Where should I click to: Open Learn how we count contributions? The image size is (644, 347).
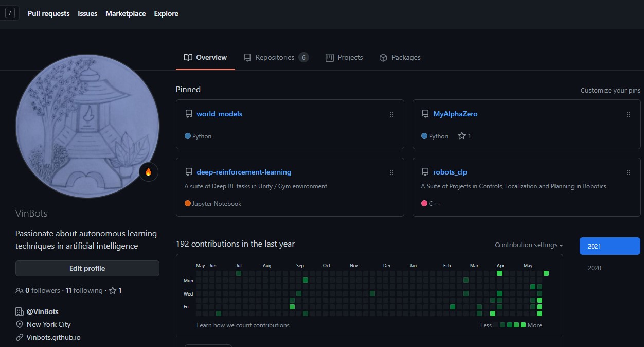[x=243, y=325]
